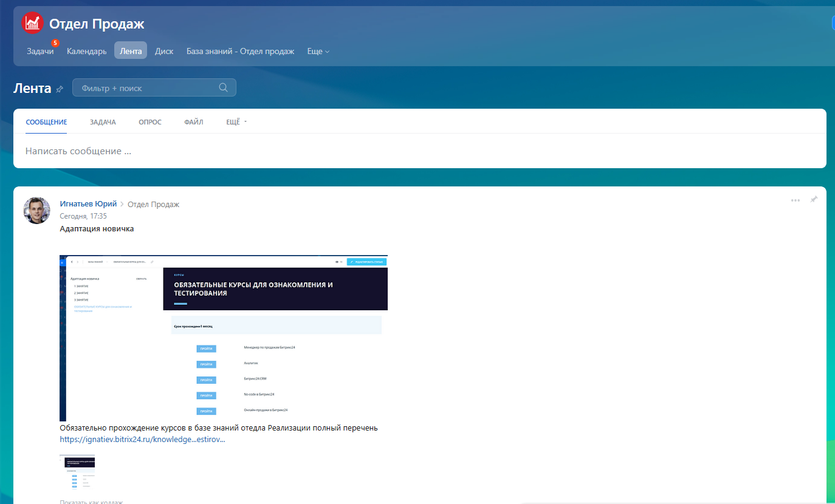This screenshot has width=835, height=504.
Task: Focus the Фильтр + поиск field
Action: (x=154, y=88)
